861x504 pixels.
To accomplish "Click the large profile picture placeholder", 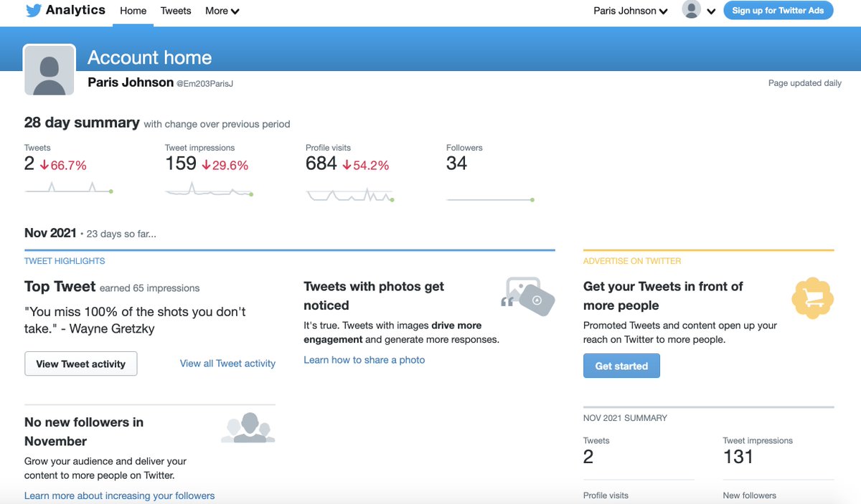I will point(50,70).
